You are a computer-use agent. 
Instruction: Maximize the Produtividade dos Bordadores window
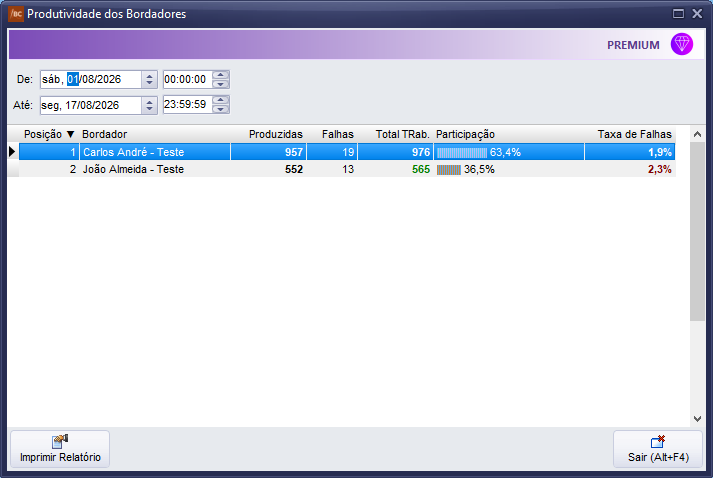coord(678,14)
